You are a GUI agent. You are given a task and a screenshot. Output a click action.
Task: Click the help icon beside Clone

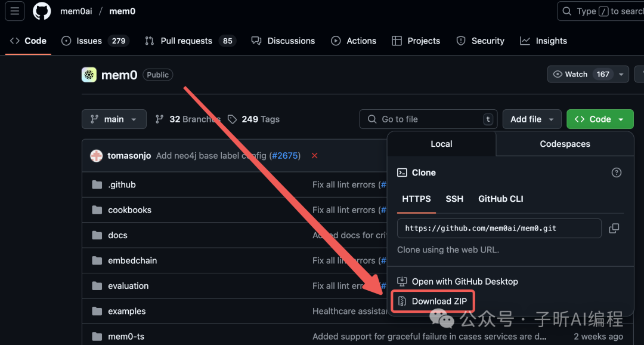coord(617,172)
